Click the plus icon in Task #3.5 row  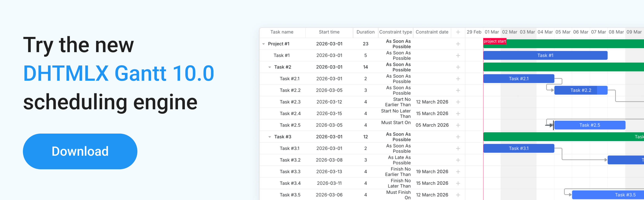point(458,195)
